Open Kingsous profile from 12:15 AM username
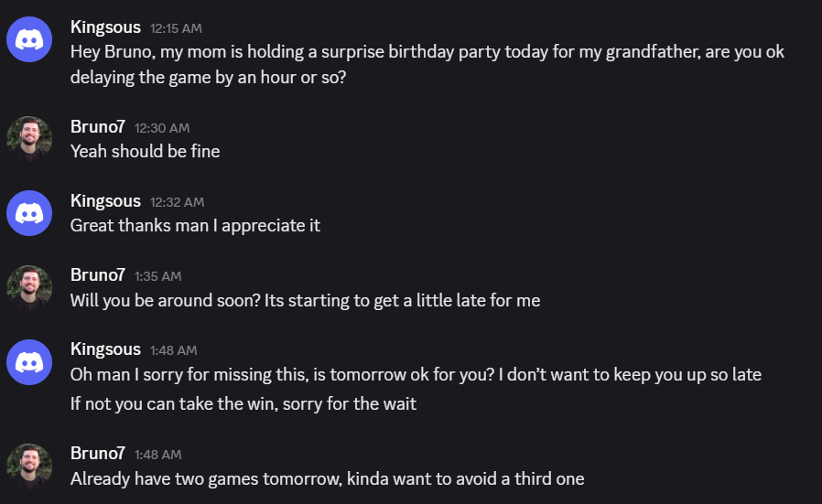 (x=105, y=27)
